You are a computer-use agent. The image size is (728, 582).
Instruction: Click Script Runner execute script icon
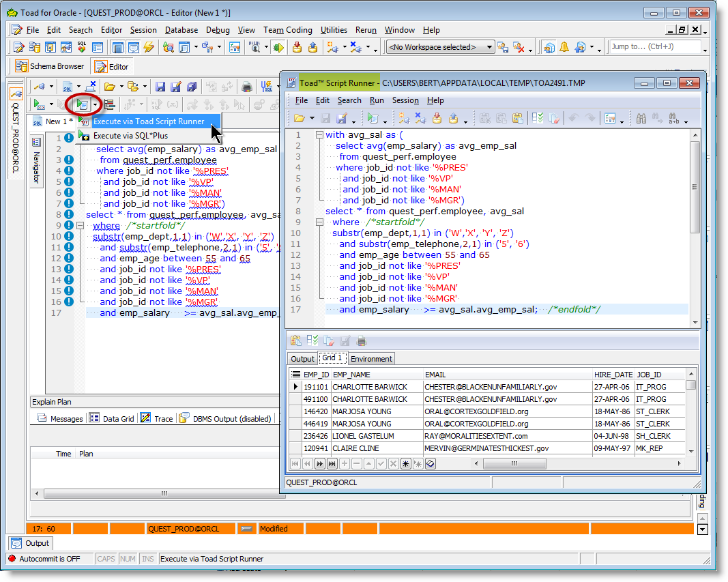tap(373, 118)
